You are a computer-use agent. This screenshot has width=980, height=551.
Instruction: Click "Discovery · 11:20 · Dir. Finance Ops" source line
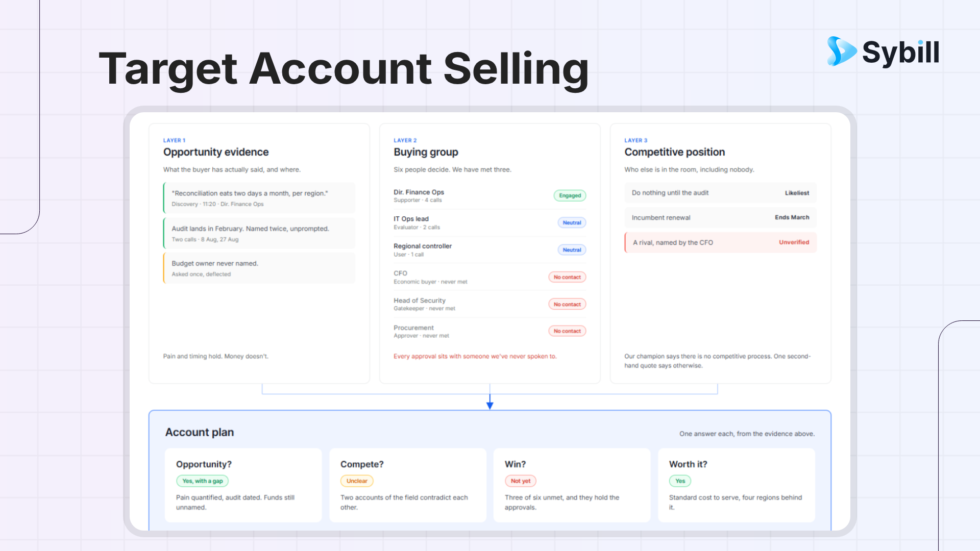[x=217, y=204]
